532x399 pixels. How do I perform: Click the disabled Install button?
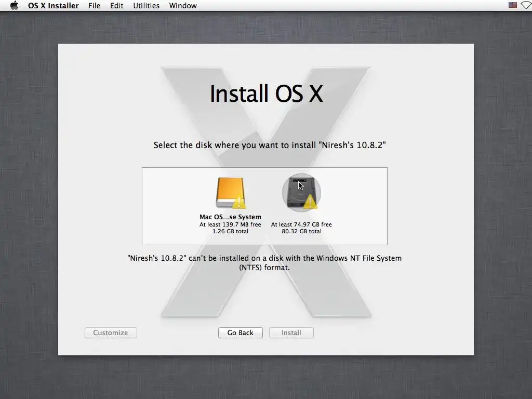click(291, 332)
